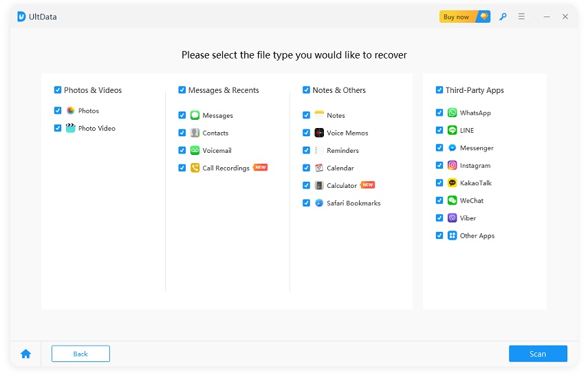Deselect the Calculator checkbox

point(306,186)
